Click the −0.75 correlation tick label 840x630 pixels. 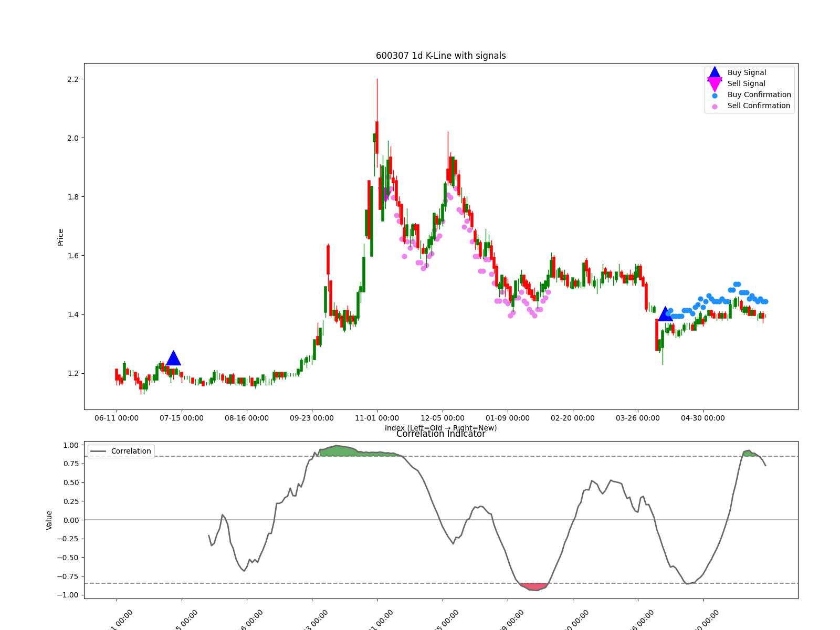pyautogui.click(x=68, y=576)
